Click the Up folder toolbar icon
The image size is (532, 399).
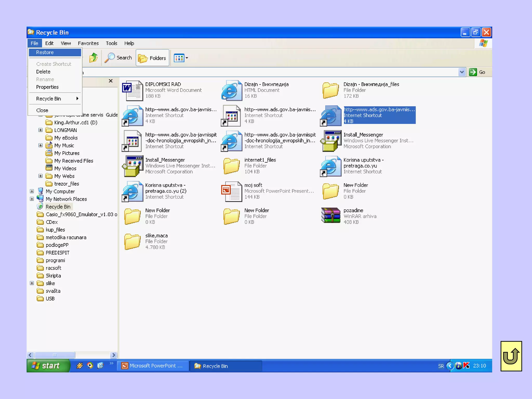[93, 58]
